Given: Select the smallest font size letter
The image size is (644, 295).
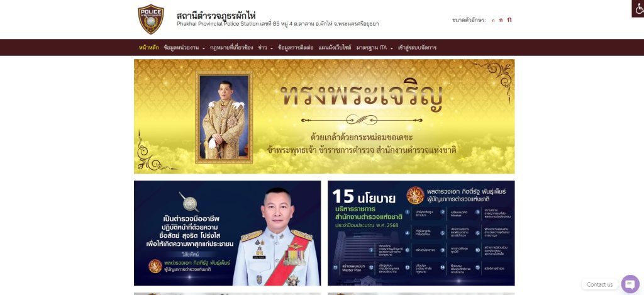Looking at the screenshot, I should tap(493, 20).
